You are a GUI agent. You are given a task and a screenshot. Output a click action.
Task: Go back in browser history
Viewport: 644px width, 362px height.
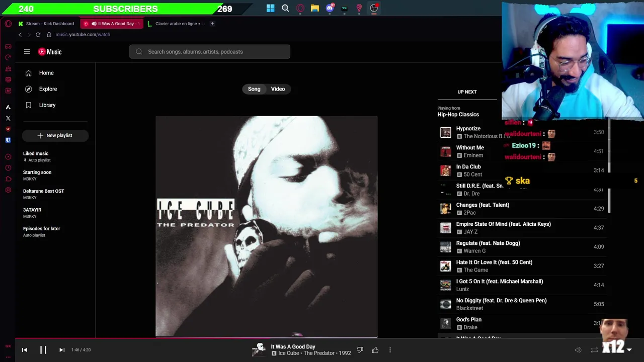click(x=20, y=35)
